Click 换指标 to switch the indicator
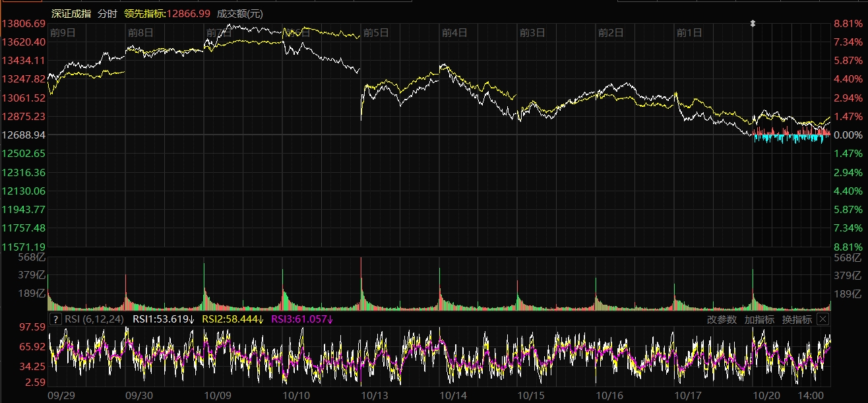 coord(797,319)
